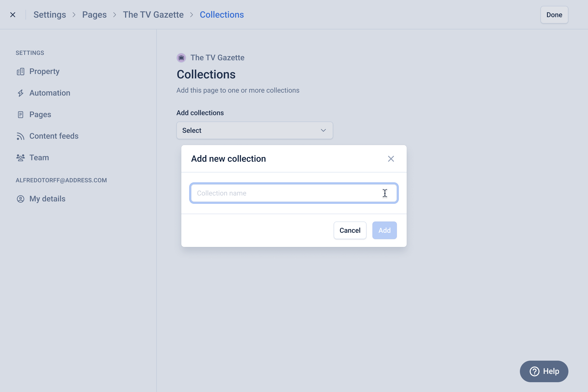Click the Select dropdown chevron arrow
588x392 pixels.
pos(323,131)
